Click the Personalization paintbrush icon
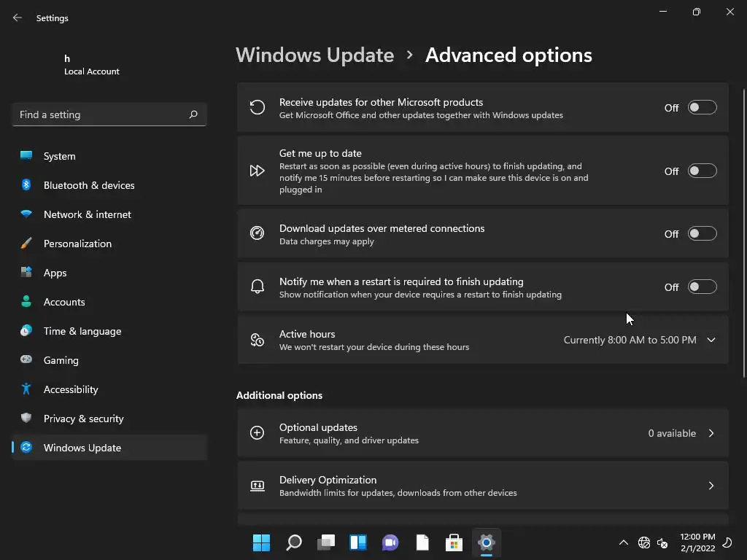 click(x=26, y=244)
